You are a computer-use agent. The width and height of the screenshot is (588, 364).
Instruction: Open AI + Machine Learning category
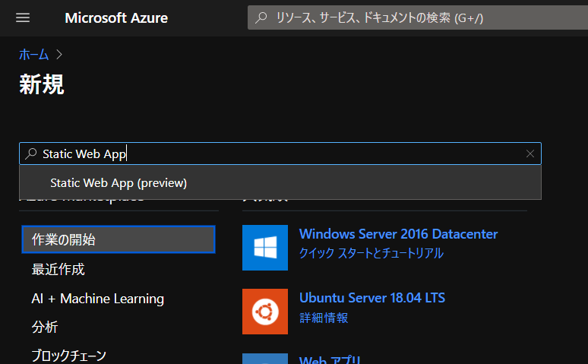(97, 299)
